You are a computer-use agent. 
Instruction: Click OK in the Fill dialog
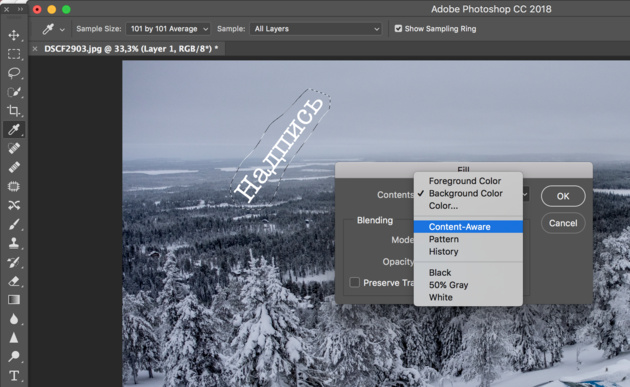pos(563,196)
